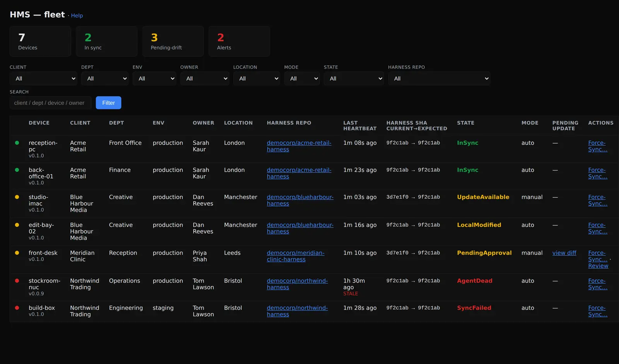
Task: Click the staging env cell for build-box
Action: click(x=163, y=308)
